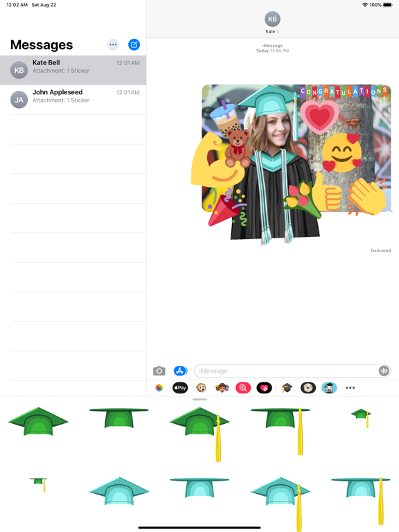399x532 pixels.
Task: Open the John Appleseed conversation
Action: [x=73, y=100]
